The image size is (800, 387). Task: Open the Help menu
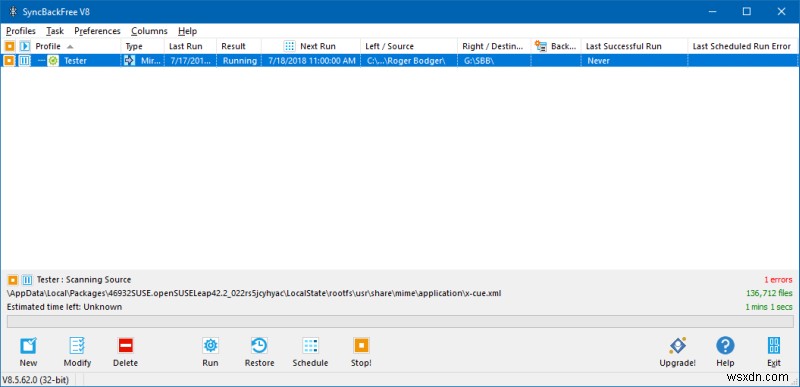click(x=187, y=31)
